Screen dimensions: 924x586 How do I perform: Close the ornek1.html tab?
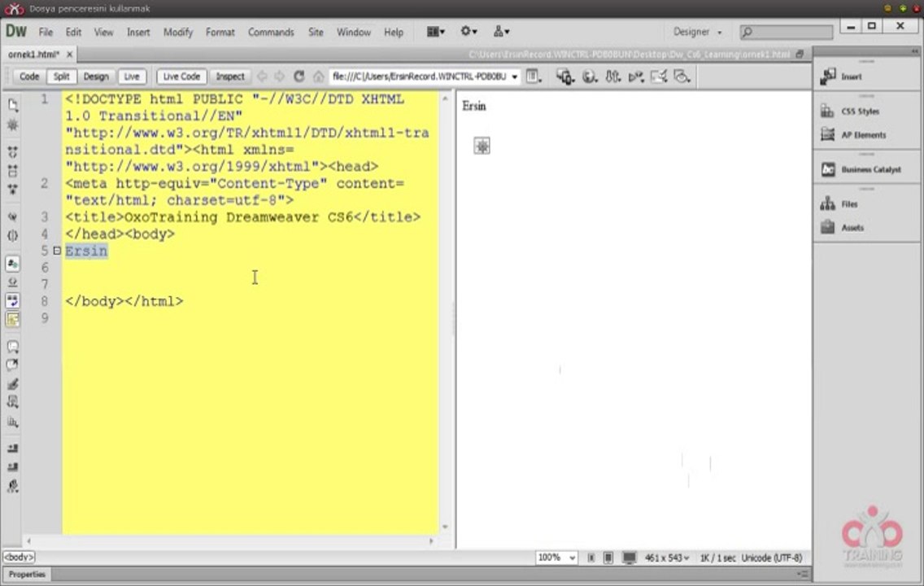[x=69, y=55]
